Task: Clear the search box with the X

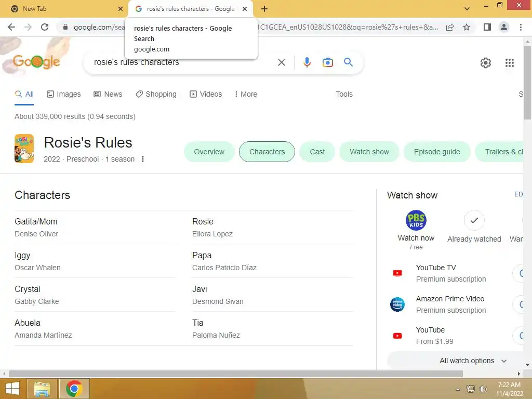Action: [281, 62]
